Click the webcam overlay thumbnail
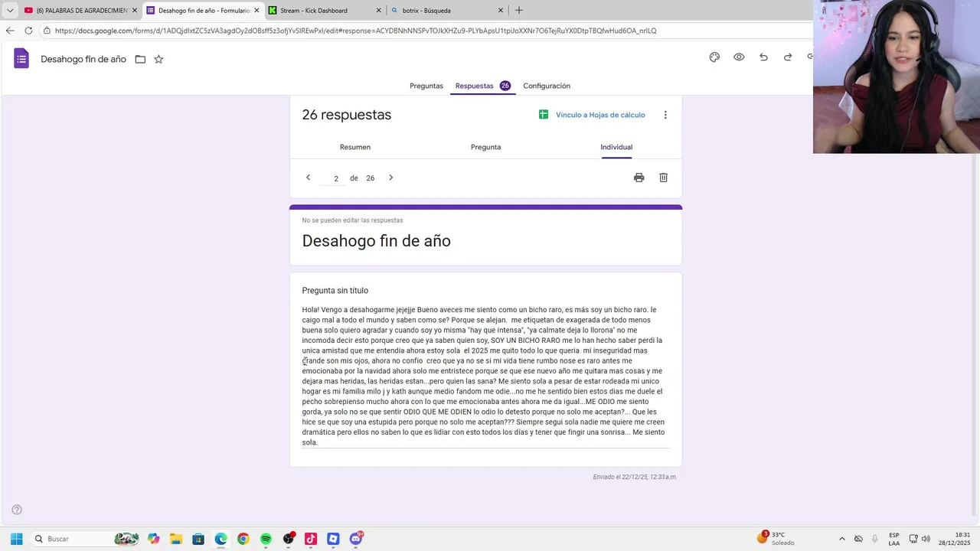This screenshot has height=551, width=980. tap(897, 77)
